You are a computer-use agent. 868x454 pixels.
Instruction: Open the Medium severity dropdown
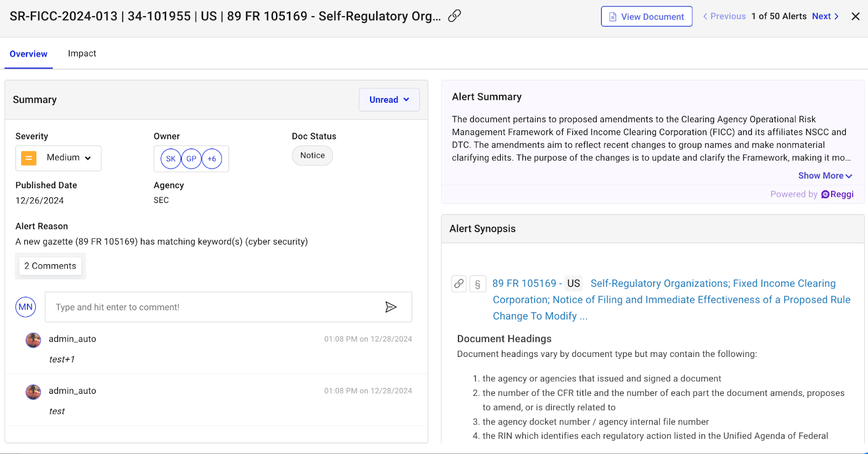[x=59, y=158]
